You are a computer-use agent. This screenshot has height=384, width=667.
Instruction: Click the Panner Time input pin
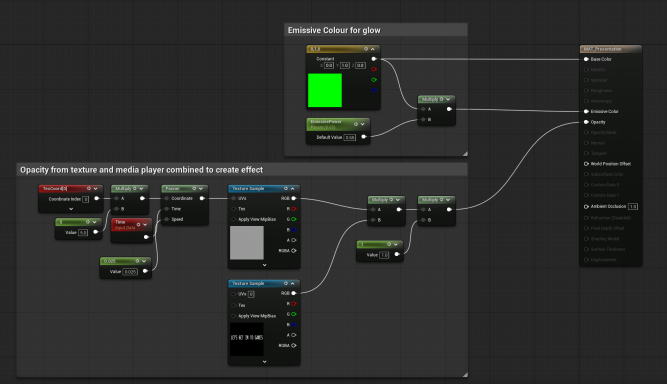[x=167, y=209]
